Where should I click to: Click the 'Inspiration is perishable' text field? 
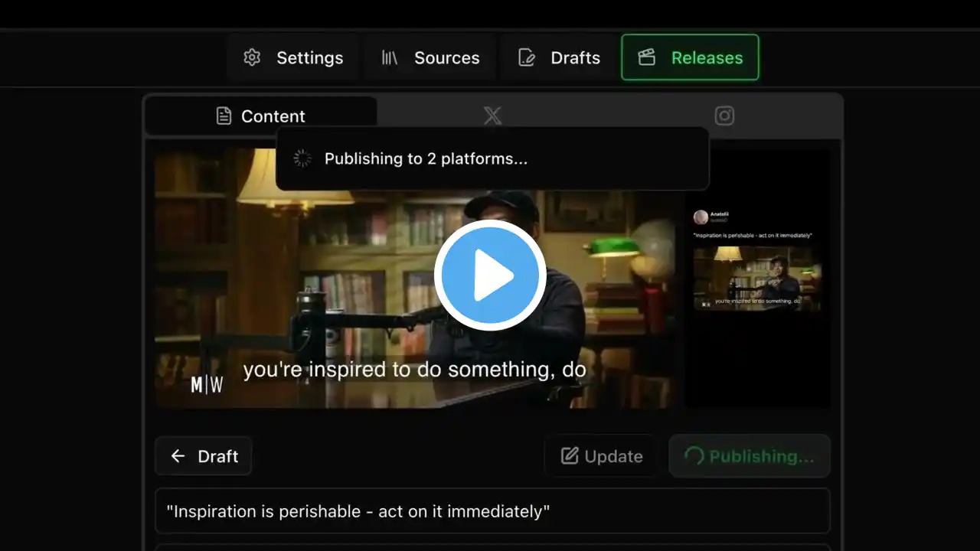[492, 511]
